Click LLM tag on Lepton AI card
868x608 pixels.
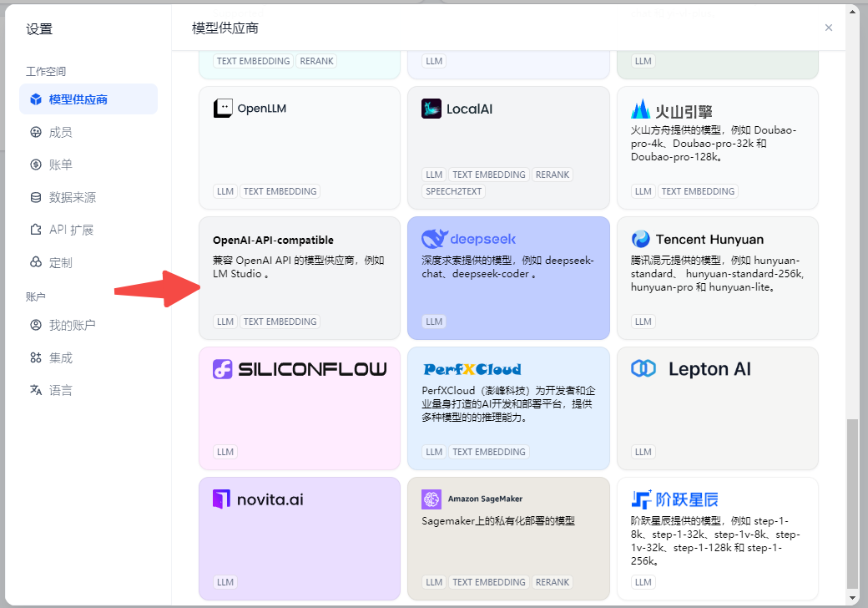pyautogui.click(x=643, y=452)
